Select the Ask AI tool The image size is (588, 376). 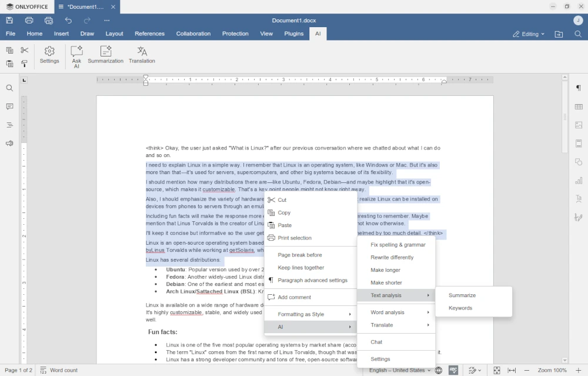point(76,55)
